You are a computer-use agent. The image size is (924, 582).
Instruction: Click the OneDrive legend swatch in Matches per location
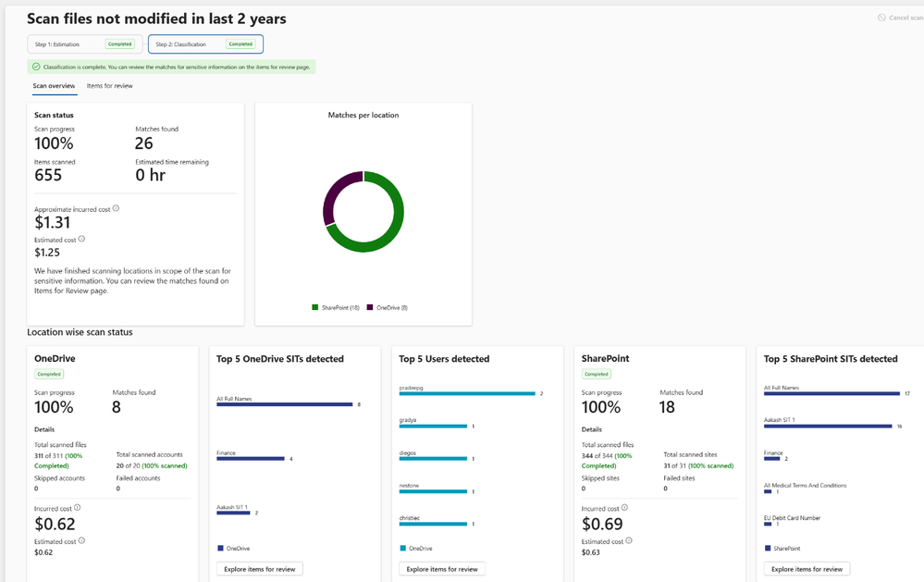[x=370, y=307]
